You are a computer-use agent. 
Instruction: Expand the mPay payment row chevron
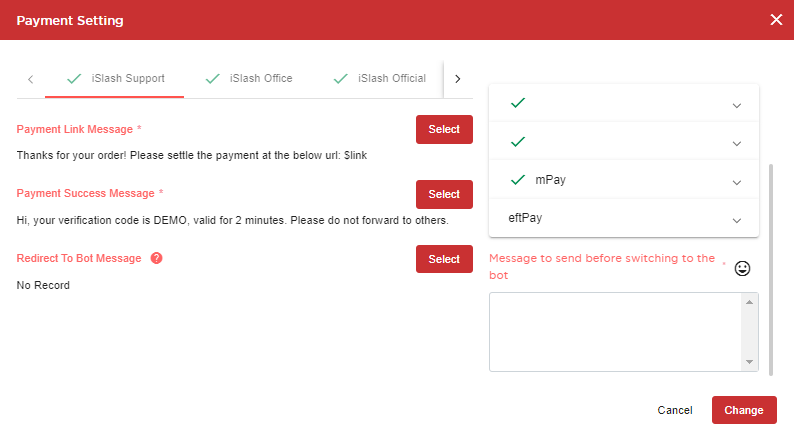[x=737, y=182]
